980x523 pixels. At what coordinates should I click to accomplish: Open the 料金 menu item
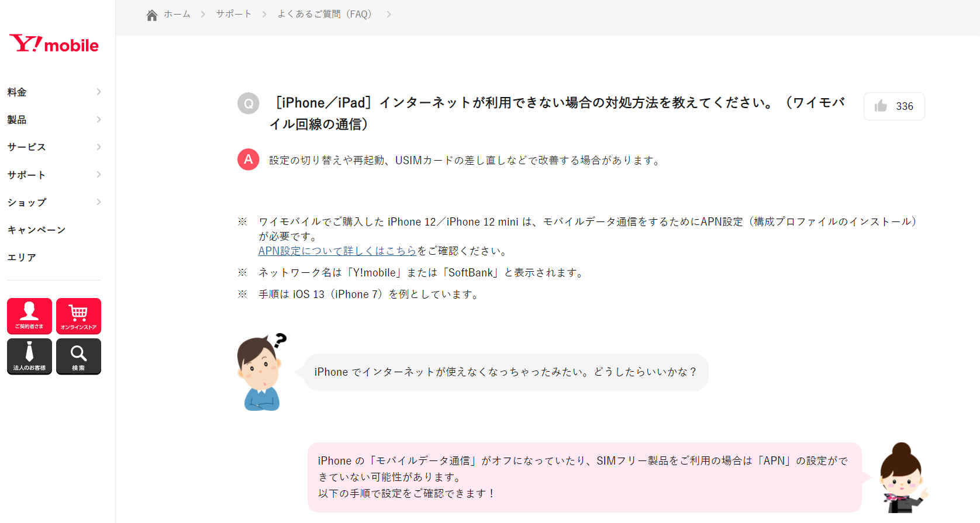(x=17, y=92)
